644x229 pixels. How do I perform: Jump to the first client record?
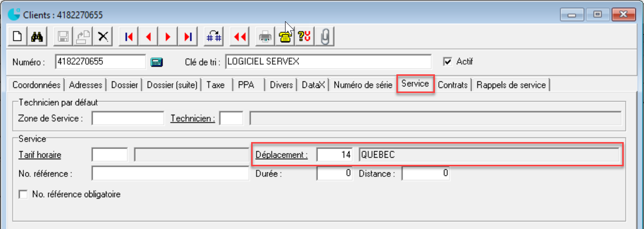point(129,36)
